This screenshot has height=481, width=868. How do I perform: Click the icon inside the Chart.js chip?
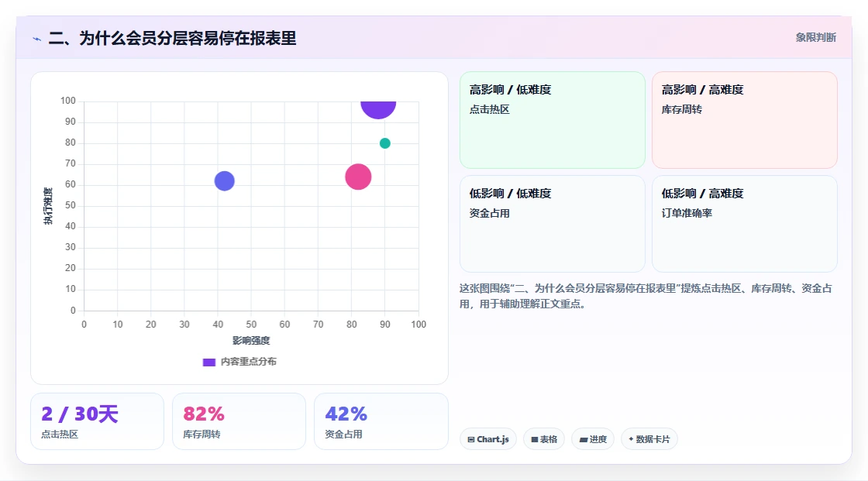click(x=471, y=439)
